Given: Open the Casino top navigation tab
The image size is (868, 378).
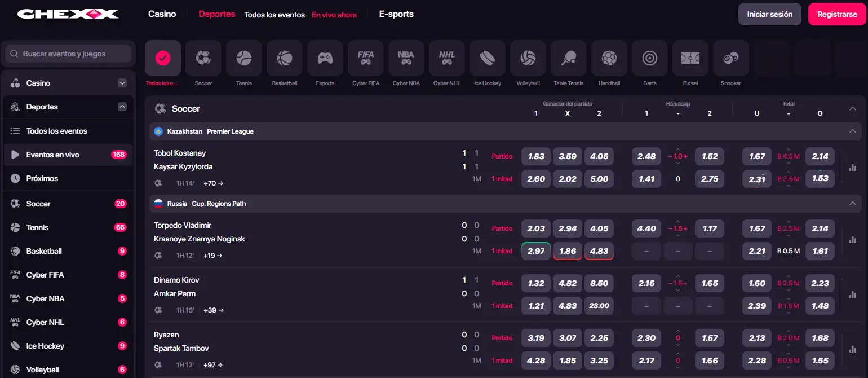Looking at the screenshot, I should point(162,14).
